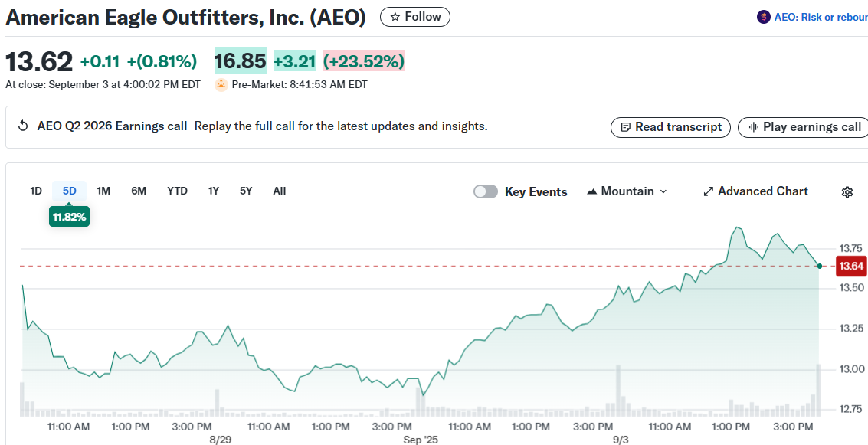Click the red 13.64 price marker
The height and width of the screenshot is (445, 868).
tap(851, 267)
